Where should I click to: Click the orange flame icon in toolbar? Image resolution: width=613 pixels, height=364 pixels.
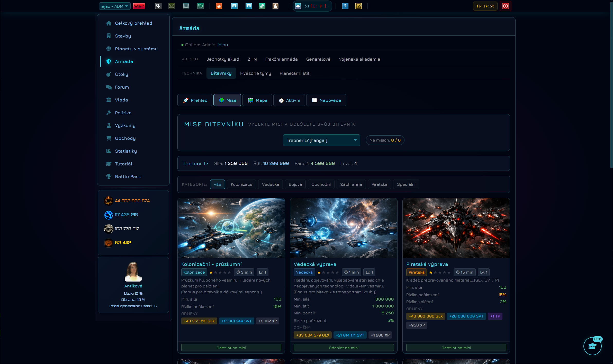(x=219, y=6)
